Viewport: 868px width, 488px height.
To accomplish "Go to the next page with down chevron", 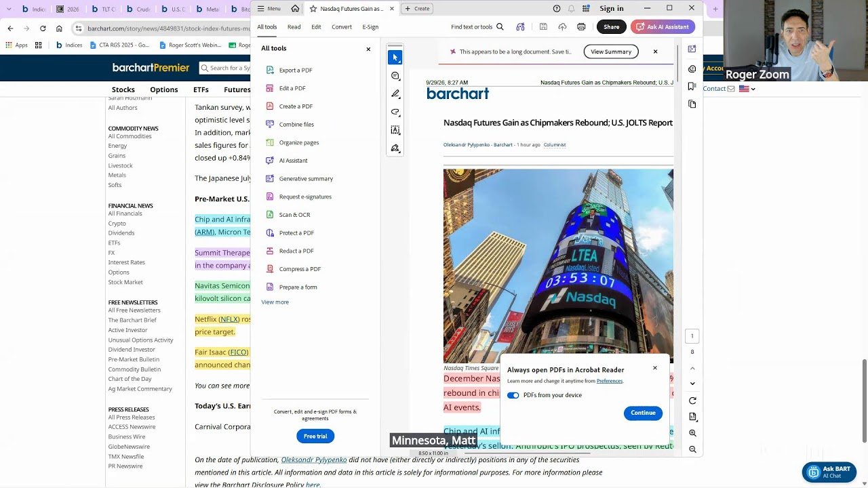I will coord(692,384).
